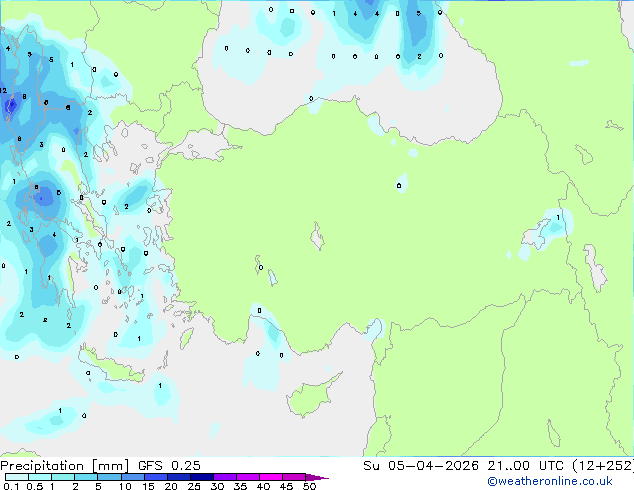Click the '21..00 UTC' time text
The height and width of the screenshot is (490, 634).
[x=525, y=466]
